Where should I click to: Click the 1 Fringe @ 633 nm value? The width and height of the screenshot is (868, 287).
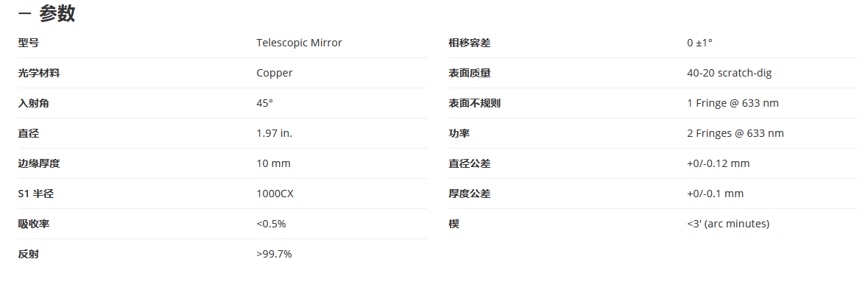(x=733, y=103)
